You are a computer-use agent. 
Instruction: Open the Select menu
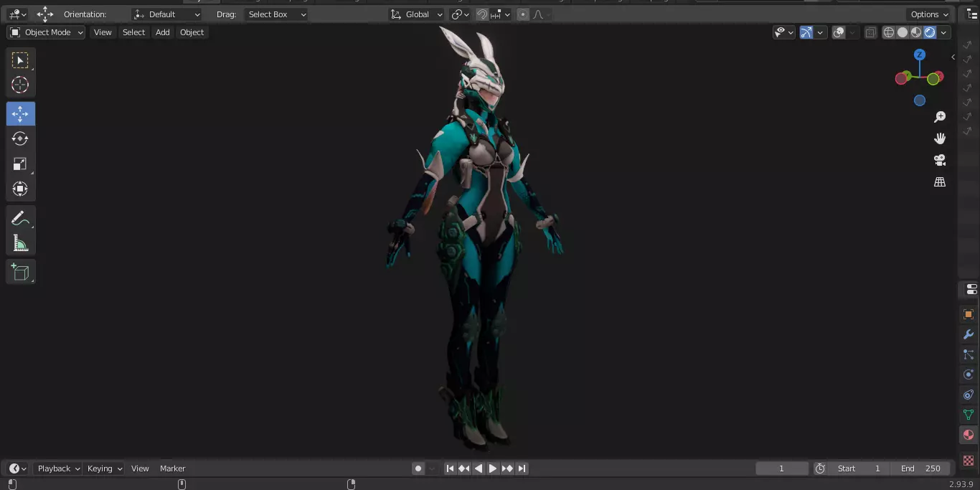pos(133,32)
